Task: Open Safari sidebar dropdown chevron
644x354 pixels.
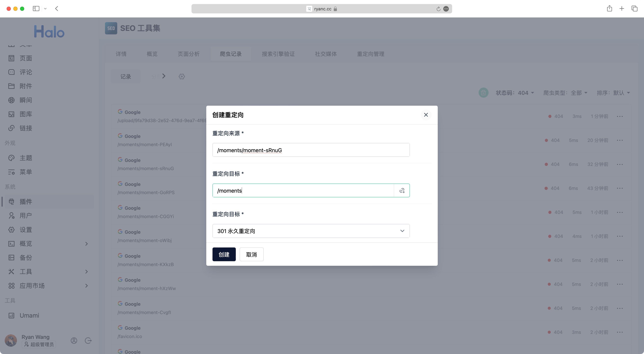Action: click(45, 9)
